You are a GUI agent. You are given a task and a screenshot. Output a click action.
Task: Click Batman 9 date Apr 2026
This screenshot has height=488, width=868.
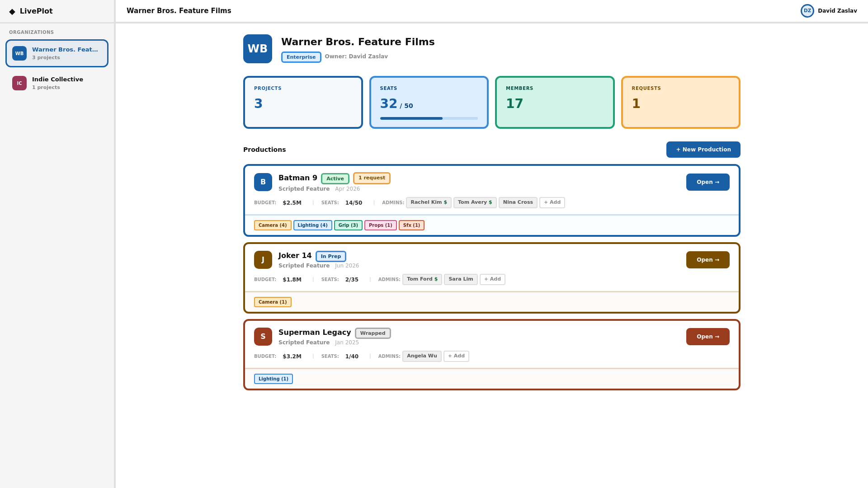click(347, 189)
